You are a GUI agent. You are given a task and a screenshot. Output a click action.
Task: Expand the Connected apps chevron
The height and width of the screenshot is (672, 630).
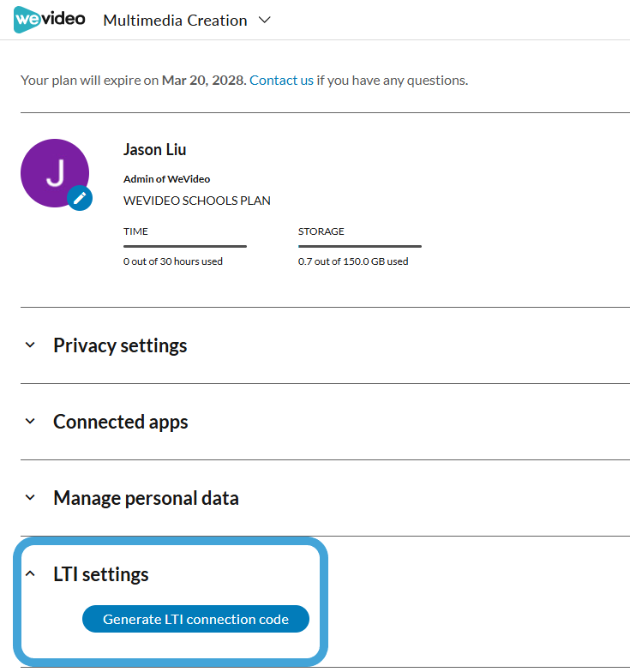coord(30,421)
